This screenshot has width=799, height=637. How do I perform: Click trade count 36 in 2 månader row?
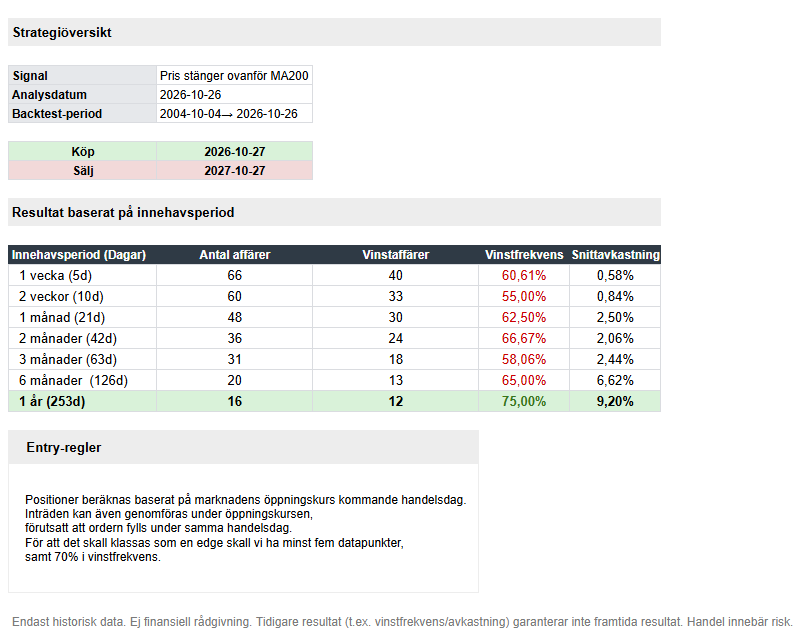point(234,338)
